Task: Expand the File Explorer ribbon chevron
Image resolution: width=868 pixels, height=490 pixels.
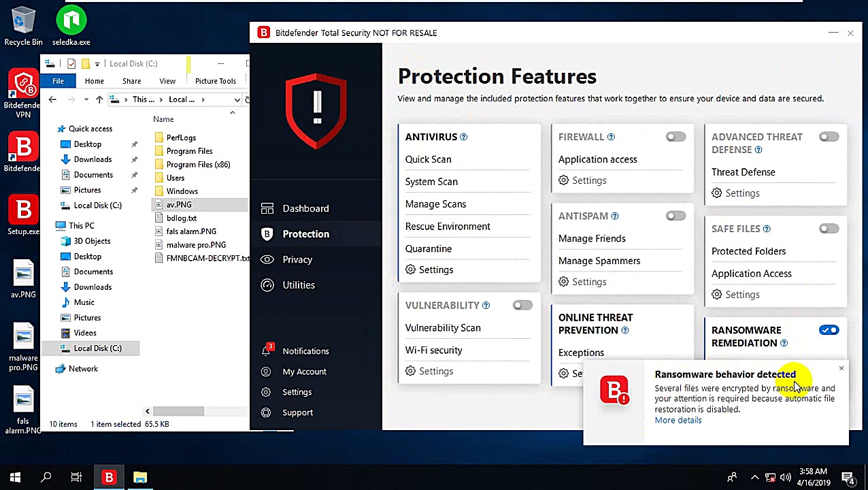Action: 233,113
